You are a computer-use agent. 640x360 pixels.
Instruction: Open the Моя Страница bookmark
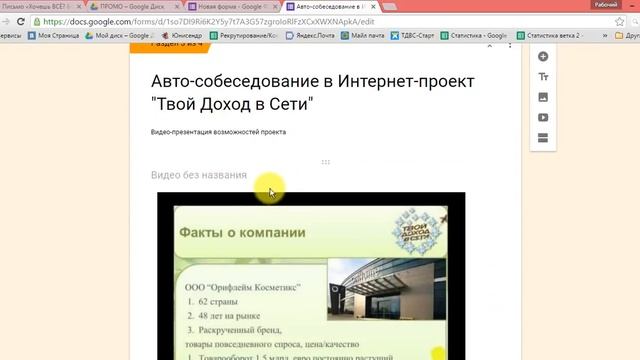click(x=53, y=36)
